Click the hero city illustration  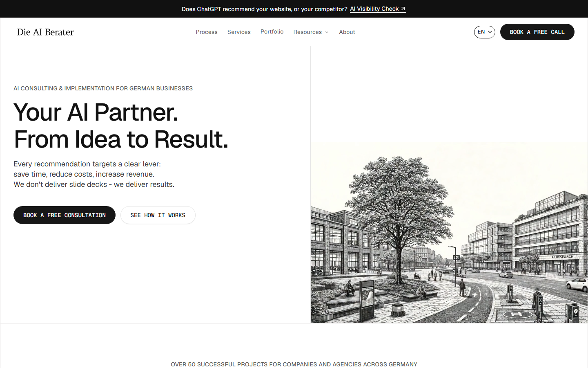tap(449, 233)
